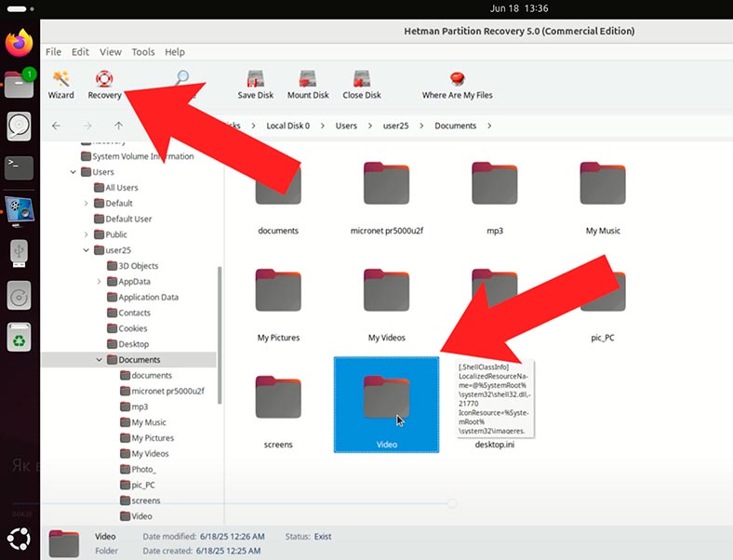Open dropdown after Documents breadcrumb
The height and width of the screenshot is (560, 733).
(x=489, y=126)
